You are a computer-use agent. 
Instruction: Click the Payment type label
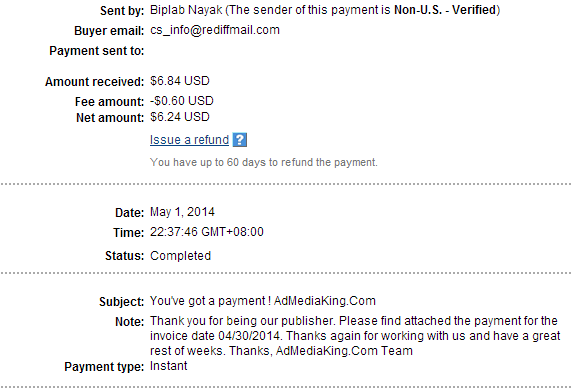pos(105,367)
